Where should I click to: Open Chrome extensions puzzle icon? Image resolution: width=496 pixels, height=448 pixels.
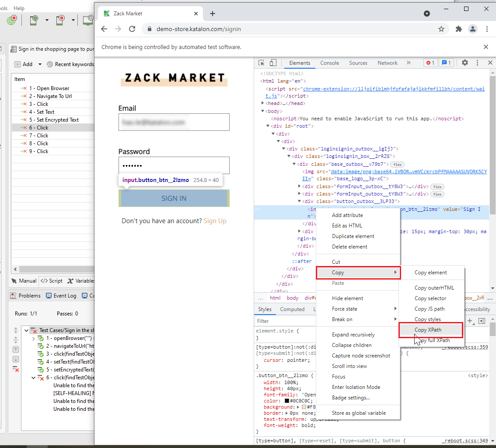coord(459,29)
